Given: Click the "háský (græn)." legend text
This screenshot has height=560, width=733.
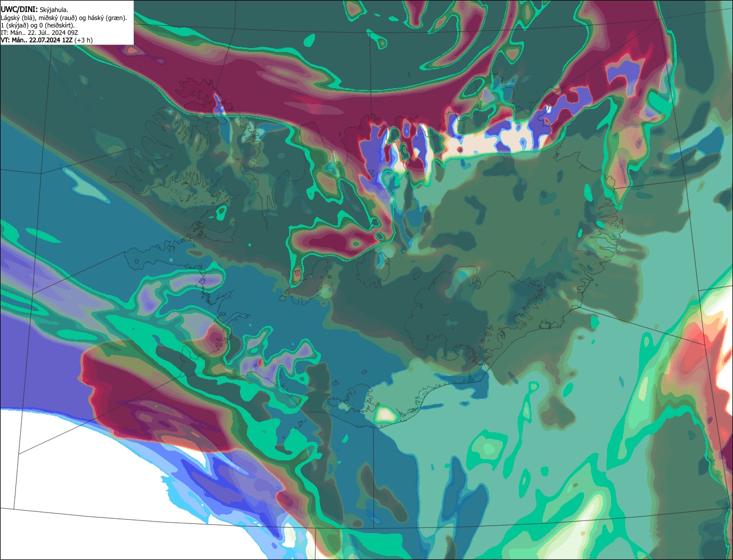Looking at the screenshot, I should pos(108,18).
